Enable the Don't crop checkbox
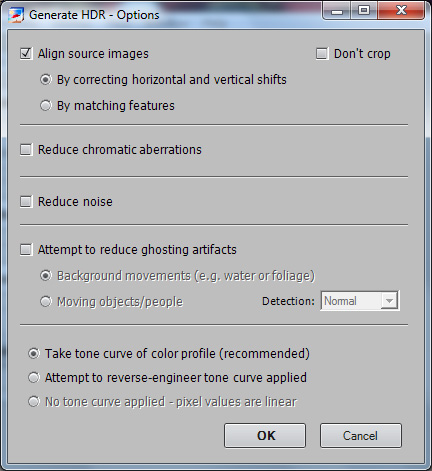Viewport: 432px width, 471px height. click(322, 53)
